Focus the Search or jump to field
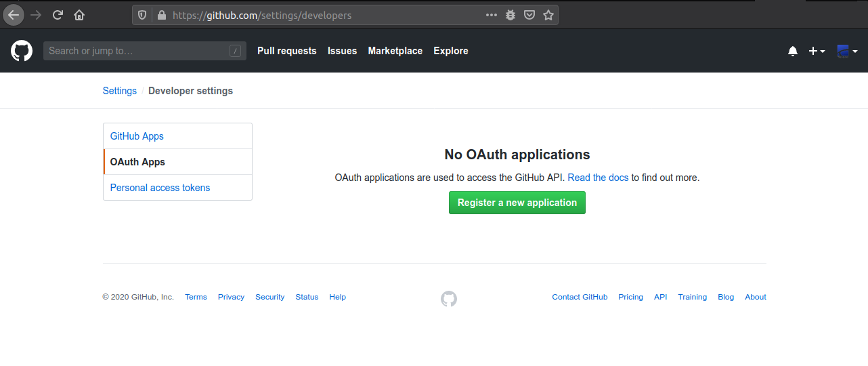868x366 pixels. point(135,51)
